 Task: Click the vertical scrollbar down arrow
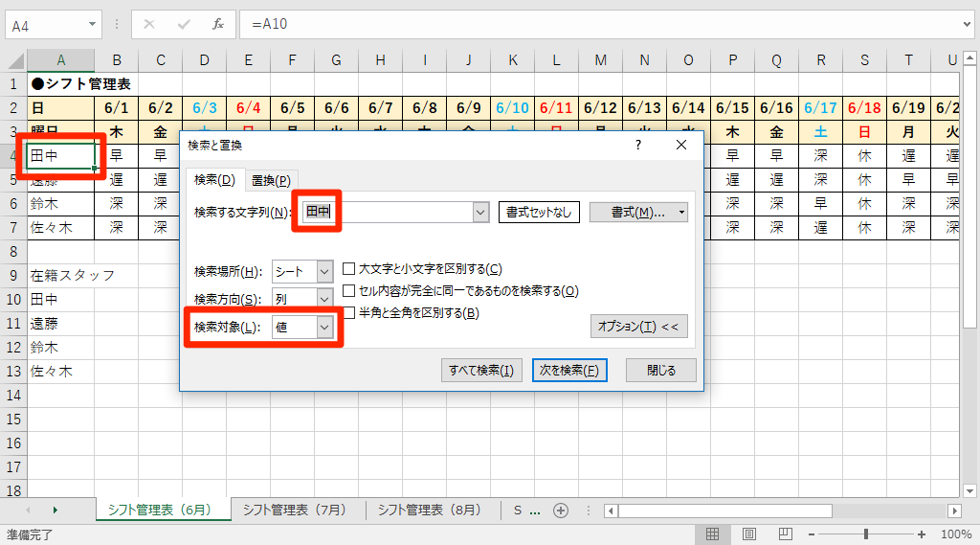(969, 491)
